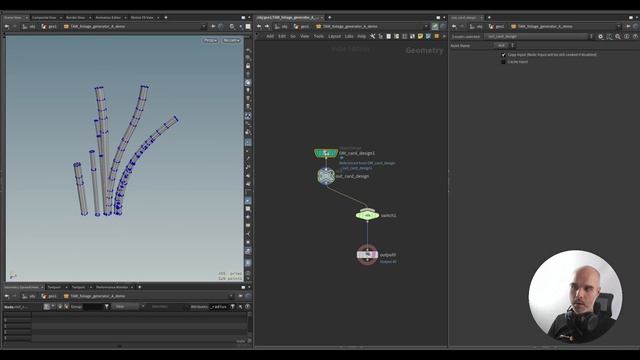Toggle the Scene View pin icon

tap(213, 27)
